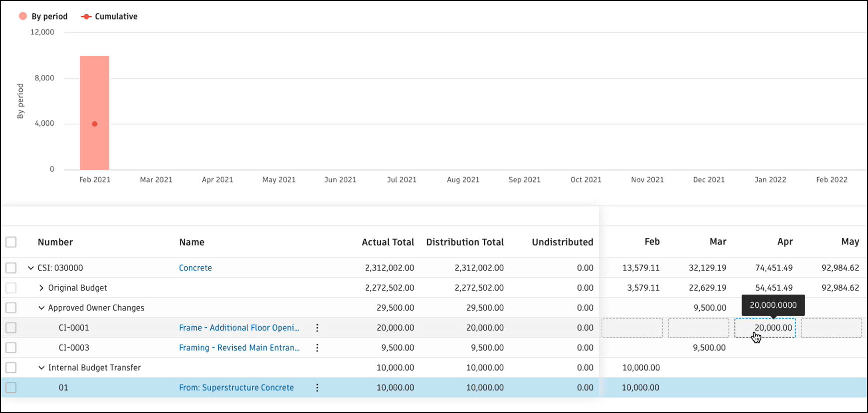Screen dimensions: 868x413
Task: Click CSI 030000 Apr value 74,451.49
Action: pyautogui.click(x=774, y=268)
